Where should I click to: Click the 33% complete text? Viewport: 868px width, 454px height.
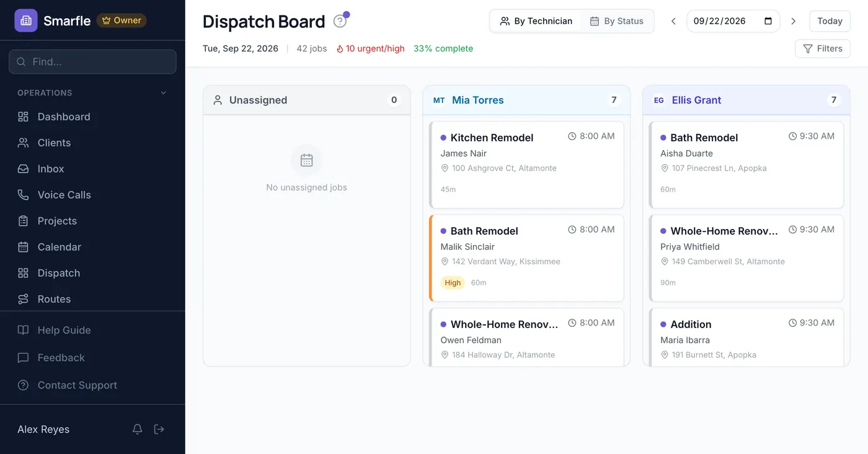443,48
